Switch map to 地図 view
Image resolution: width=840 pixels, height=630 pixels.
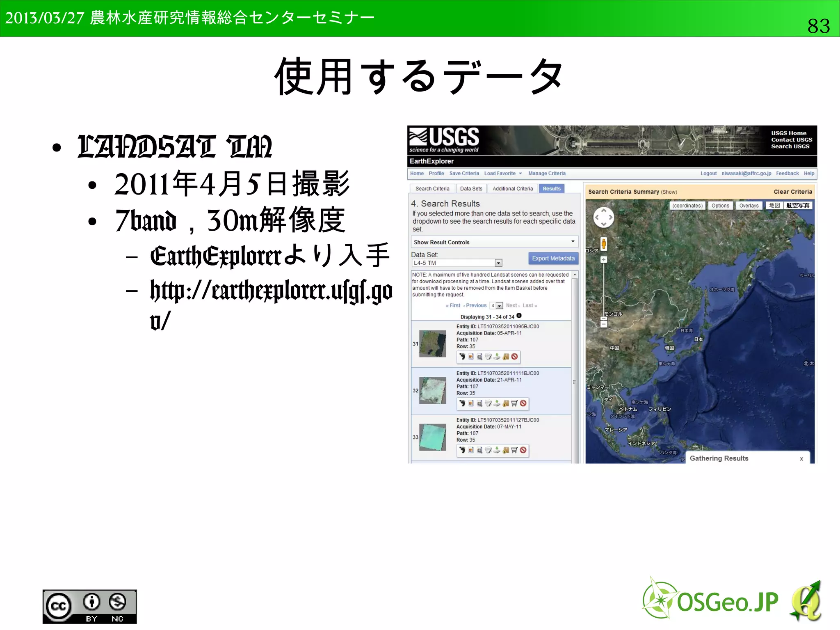tap(774, 206)
